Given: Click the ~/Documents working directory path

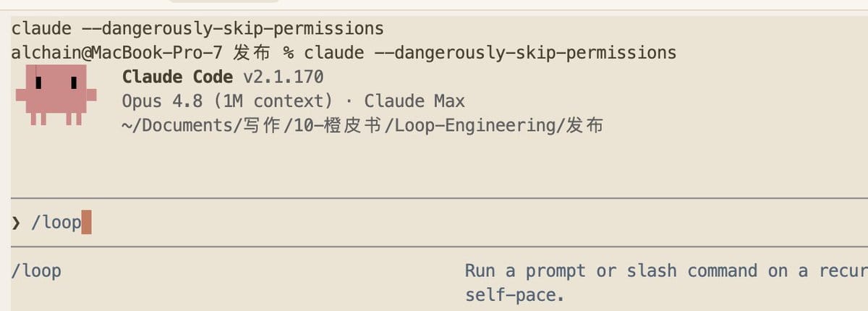Looking at the screenshot, I should pyautogui.click(x=362, y=125).
